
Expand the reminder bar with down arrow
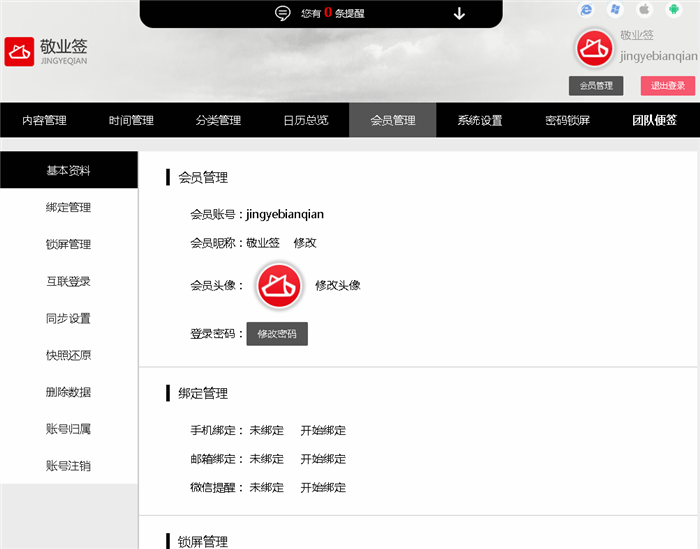tap(459, 13)
